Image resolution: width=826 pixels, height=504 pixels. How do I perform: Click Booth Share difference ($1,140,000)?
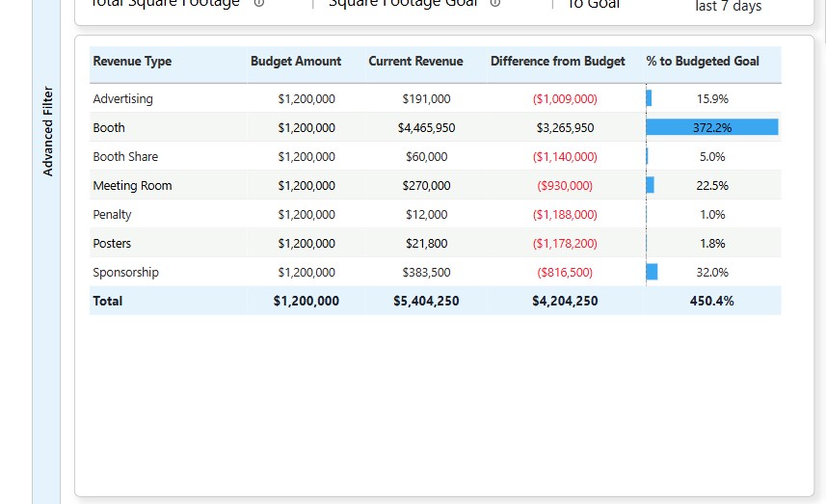565,156
